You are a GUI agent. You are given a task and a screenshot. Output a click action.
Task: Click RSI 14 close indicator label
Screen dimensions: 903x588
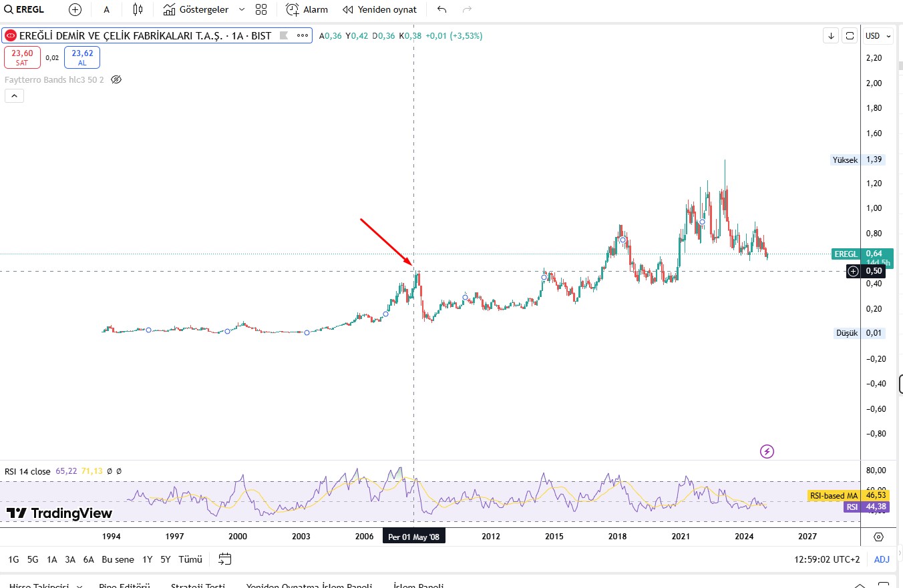(27, 471)
